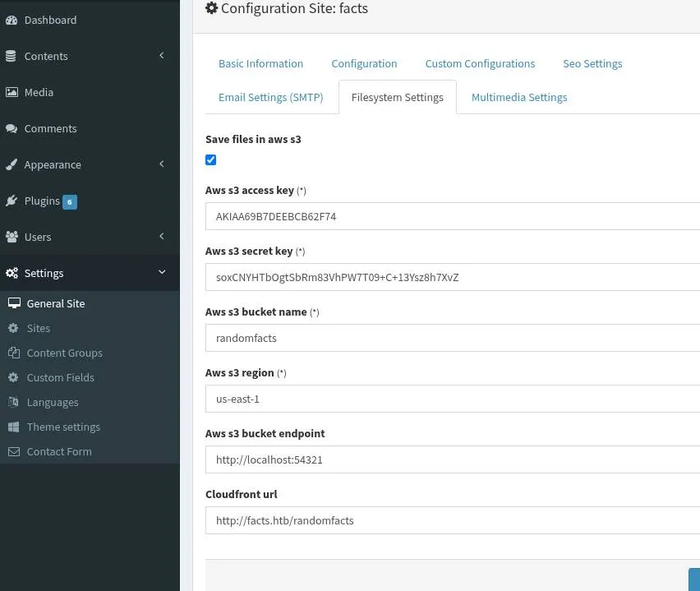Open the Multimedia Settings tab
Viewport: 700px width, 591px height.
click(518, 97)
